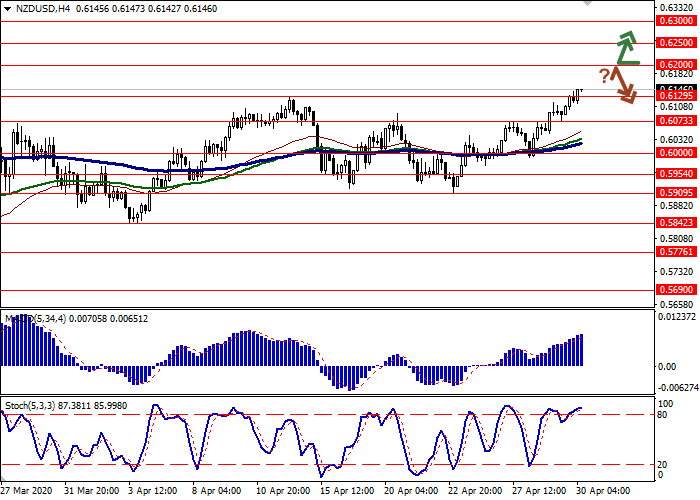Viewport: 700px width, 500px height.
Task: Click the 15 Apr 12:00 time axis label
Action: [x=347, y=492]
